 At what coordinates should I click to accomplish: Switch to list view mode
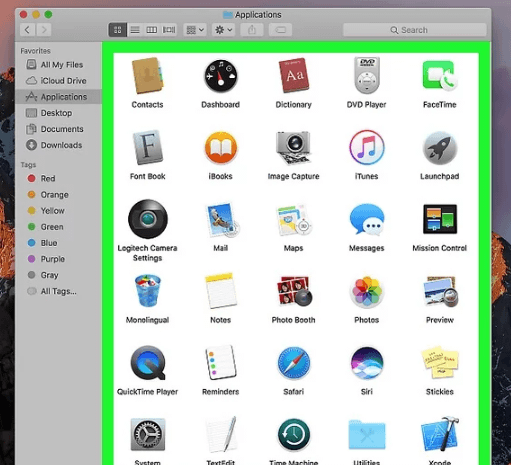pos(135,30)
